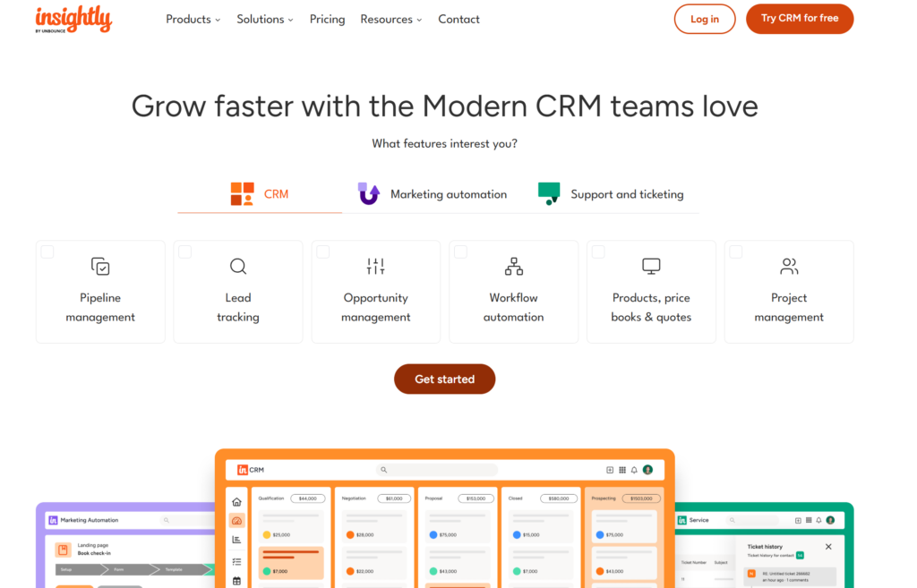This screenshot has height=588, width=917.
Task: Select the CRM features tab
Action: click(260, 194)
